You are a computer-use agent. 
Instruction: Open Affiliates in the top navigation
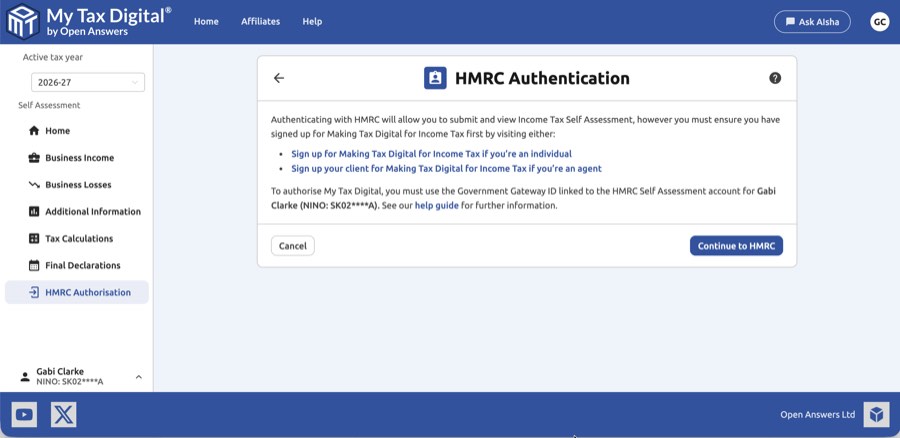pos(261,22)
